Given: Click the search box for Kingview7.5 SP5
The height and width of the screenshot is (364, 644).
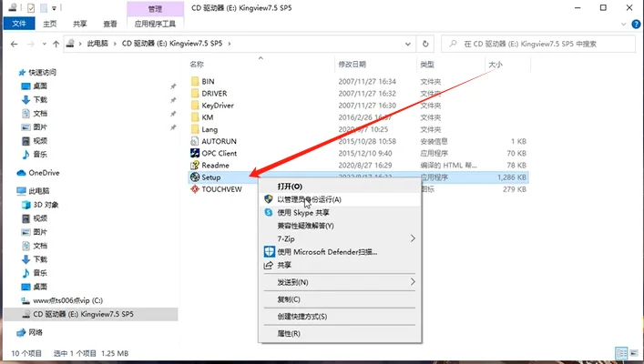Looking at the screenshot, I should pos(538,44).
